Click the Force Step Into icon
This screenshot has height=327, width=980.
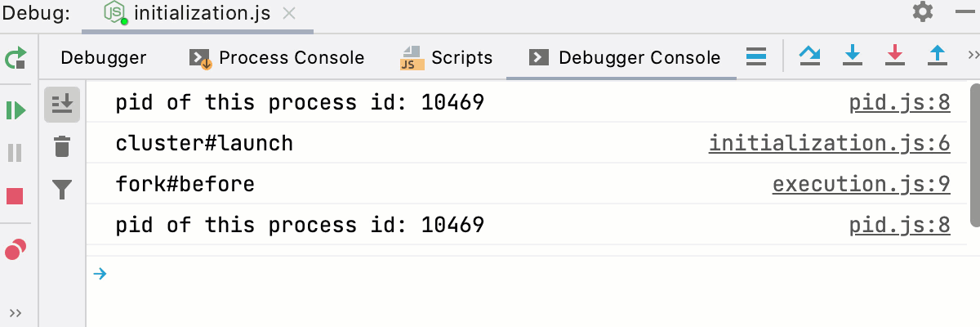coord(895,56)
